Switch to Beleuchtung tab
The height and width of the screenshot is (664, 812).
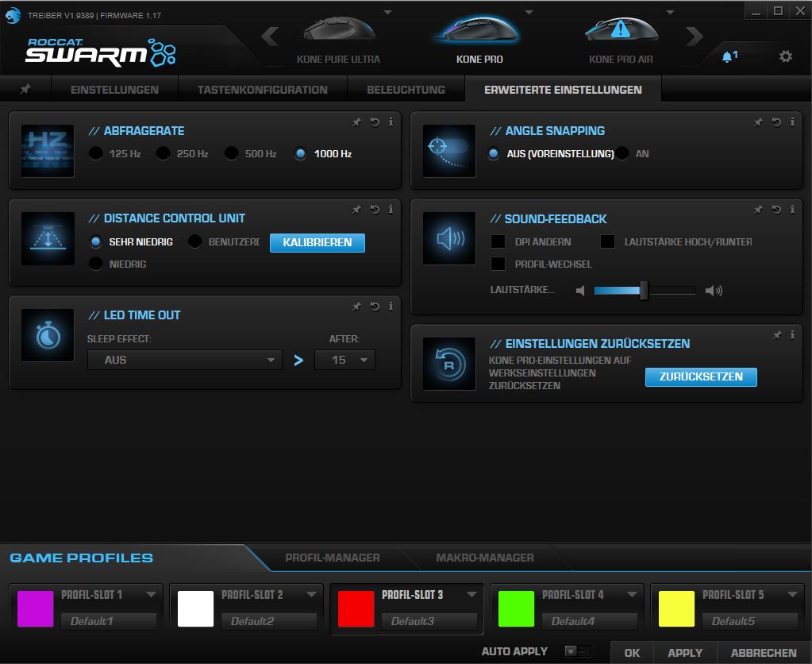[406, 90]
